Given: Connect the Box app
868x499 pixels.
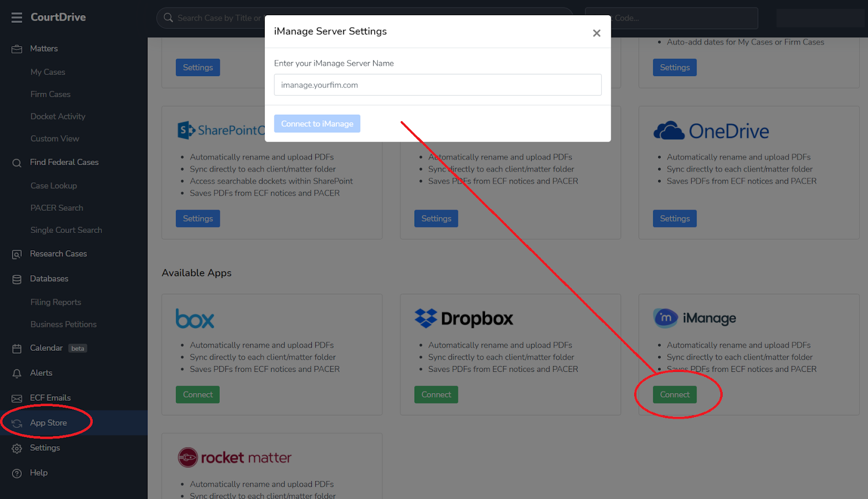Looking at the screenshot, I should click(x=198, y=395).
